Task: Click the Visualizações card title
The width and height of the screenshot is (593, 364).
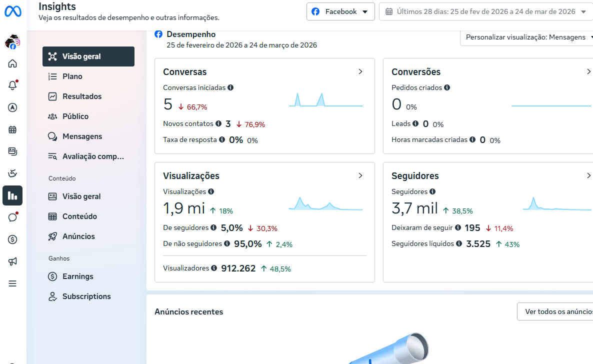Action: click(191, 176)
